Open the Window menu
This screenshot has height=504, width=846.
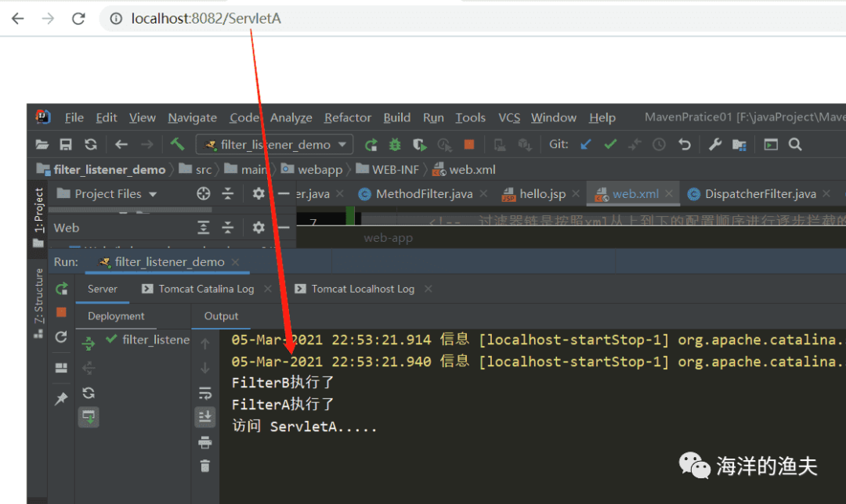554,117
